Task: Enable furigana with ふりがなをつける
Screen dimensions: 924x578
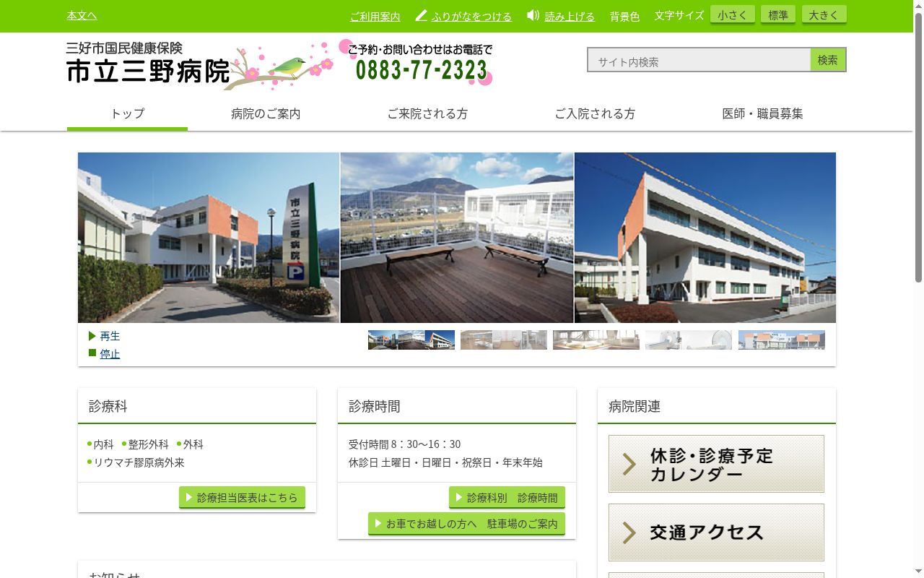Action: (x=471, y=16)
